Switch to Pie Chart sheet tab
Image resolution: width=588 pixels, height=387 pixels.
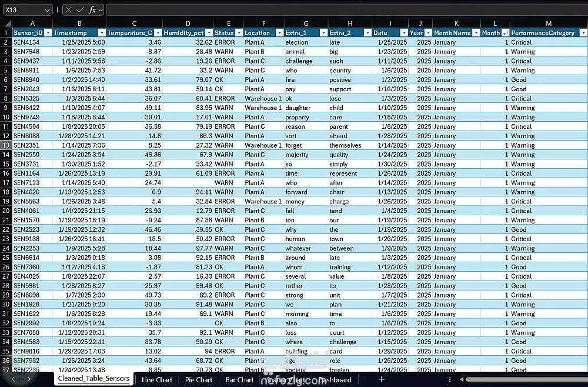pos(199,379)
